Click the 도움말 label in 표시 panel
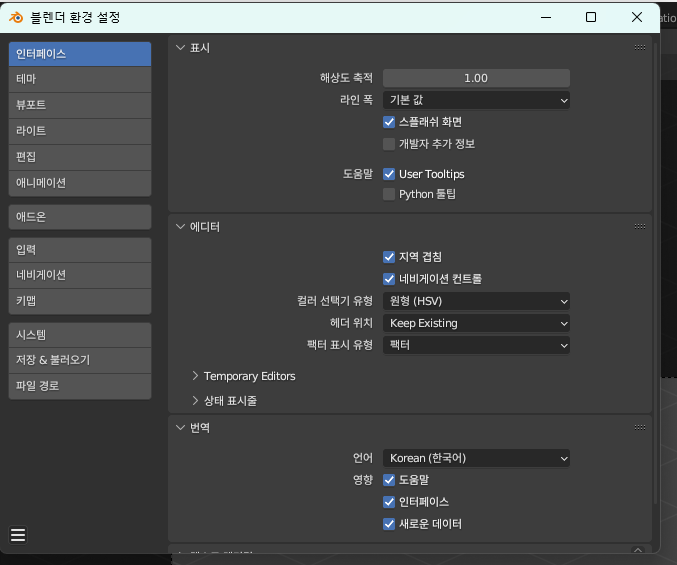Image resolution: width=677 pixels, height=565 pixels. pos(357,174)
